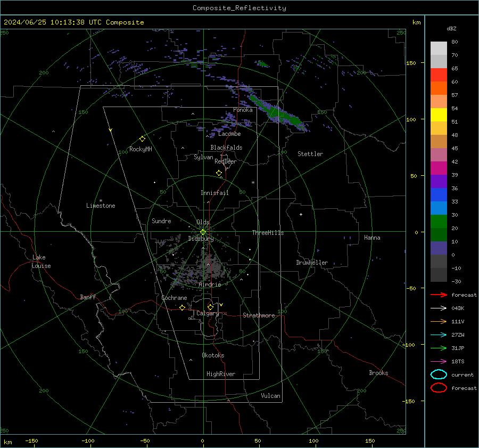Select the purple 36-39 dBZ color swatch
The image size is (479, 448).
tap(439, 181)
